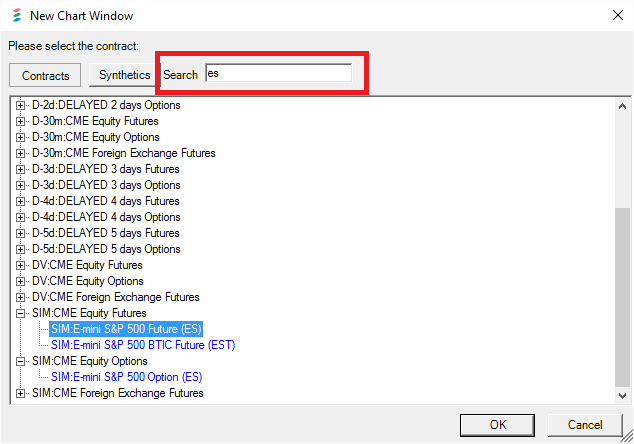Open the Contracts tab button
634x444 pixels.
click(45, 76)
